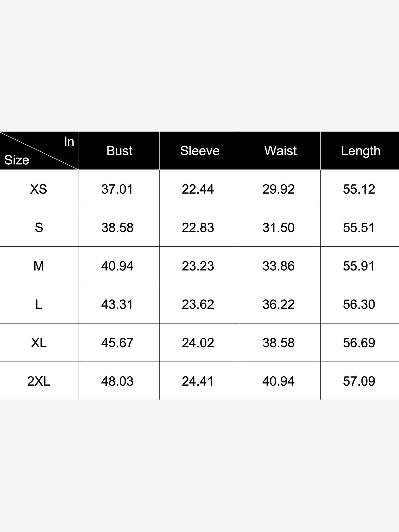The height and width of the screenshot is (532, 399).
Task: Select the 2XL length value 57.09
Action: pyautogui.click(x=359, y=381)
